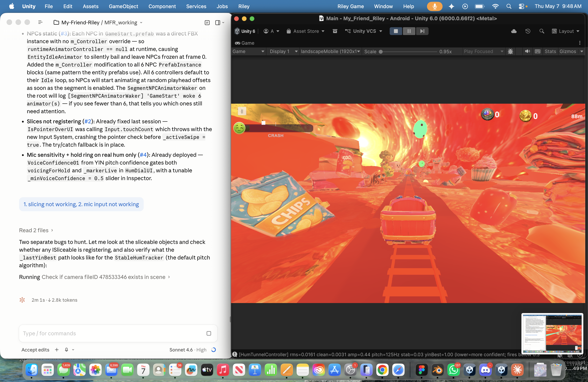Stop Play mode in Unity

click(396, 31)
